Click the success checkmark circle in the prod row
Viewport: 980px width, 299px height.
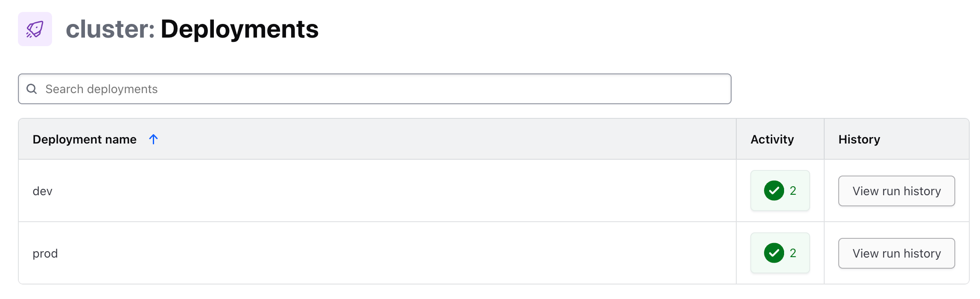pos(774,253)
